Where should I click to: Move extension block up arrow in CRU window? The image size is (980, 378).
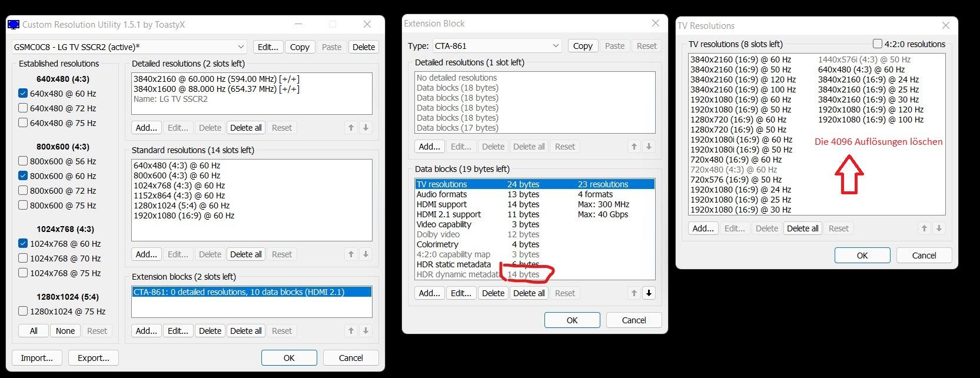point(351,331)
